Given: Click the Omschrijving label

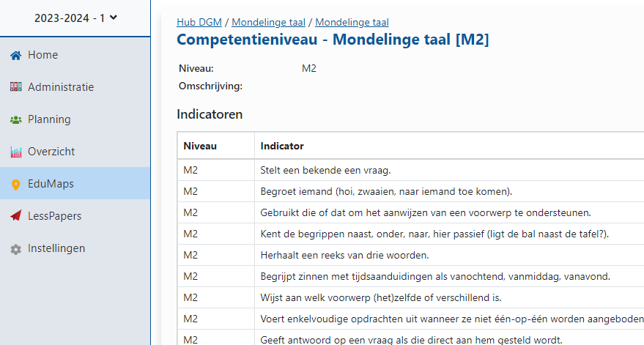Looking at the screenshot, I should click(x=210, y=86).
